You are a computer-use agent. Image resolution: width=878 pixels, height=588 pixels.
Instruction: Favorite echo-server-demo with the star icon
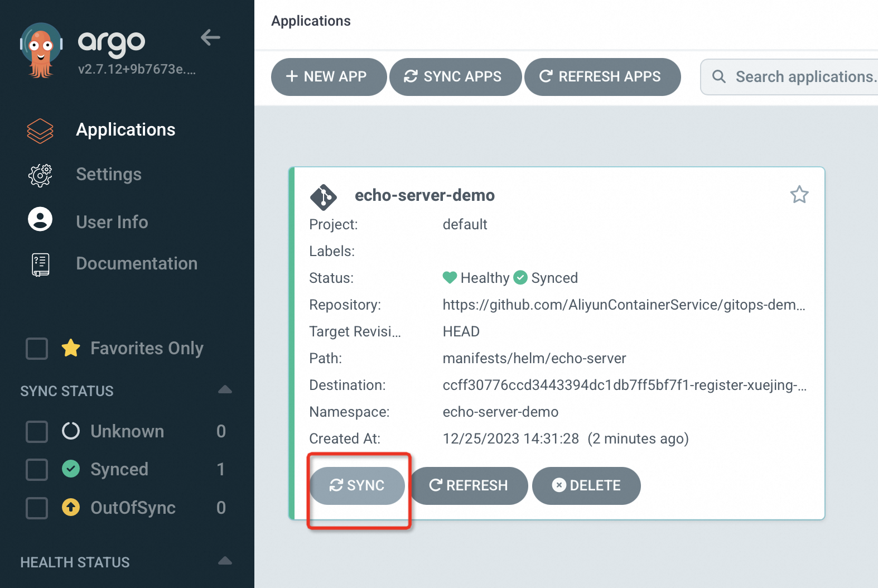click(x=799, y=195)
